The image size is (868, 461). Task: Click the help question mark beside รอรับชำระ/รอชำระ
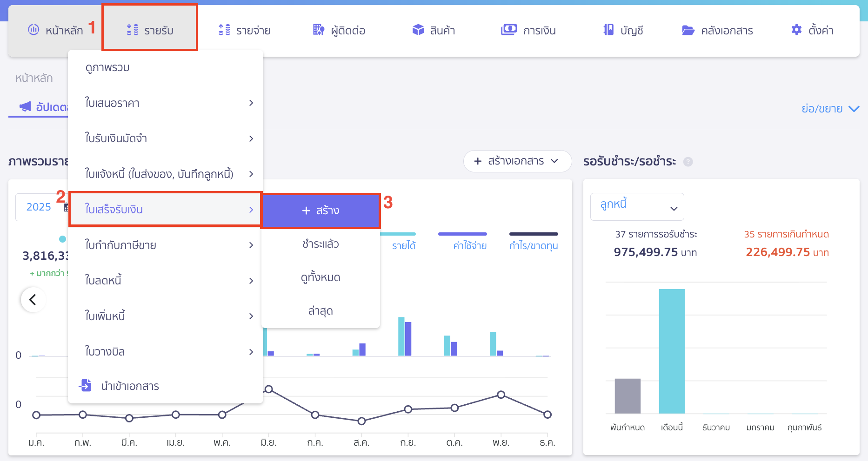point(688,162)
